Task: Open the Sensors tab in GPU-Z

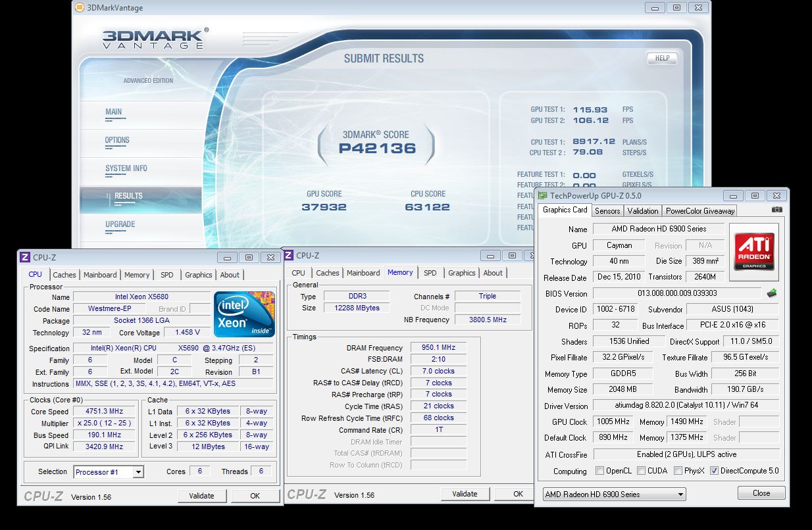Action: click(x=607, y=211)
